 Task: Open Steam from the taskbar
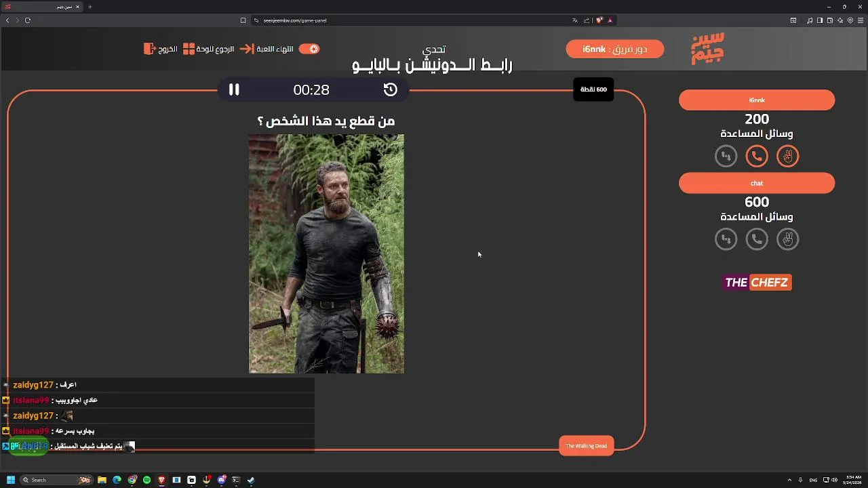coord(251,480)
